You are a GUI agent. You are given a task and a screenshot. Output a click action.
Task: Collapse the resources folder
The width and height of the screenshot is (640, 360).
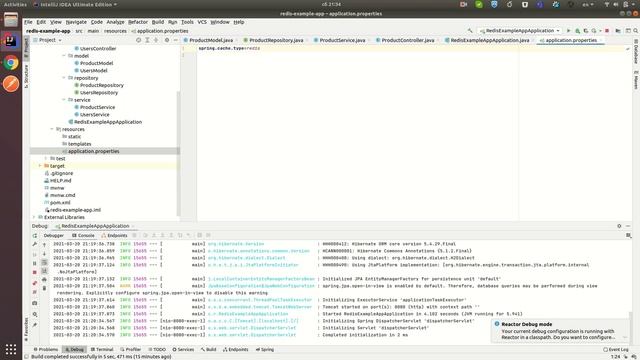[x=52, y=129]
